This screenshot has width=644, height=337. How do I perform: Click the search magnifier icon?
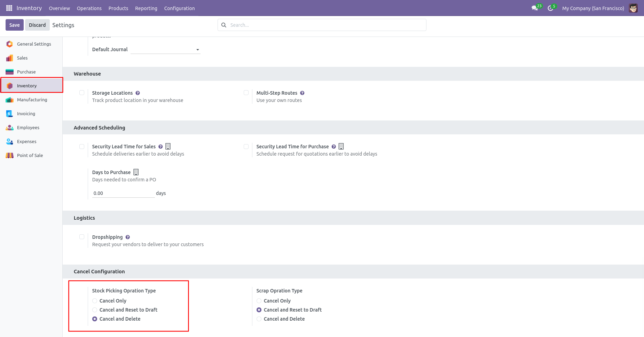(x=224, y=25)
